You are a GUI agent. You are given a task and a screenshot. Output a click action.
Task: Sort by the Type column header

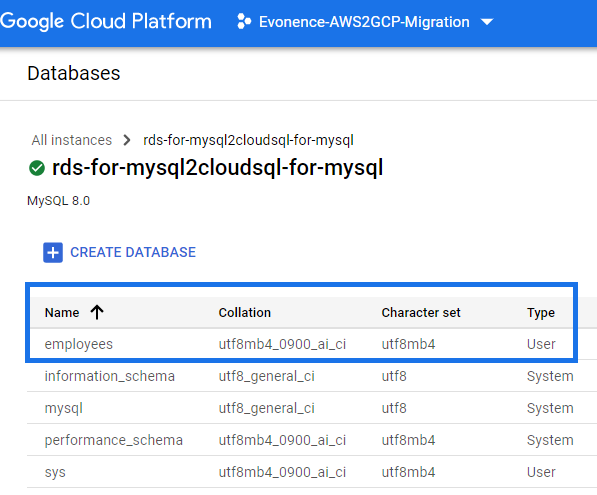click(541, 313)
